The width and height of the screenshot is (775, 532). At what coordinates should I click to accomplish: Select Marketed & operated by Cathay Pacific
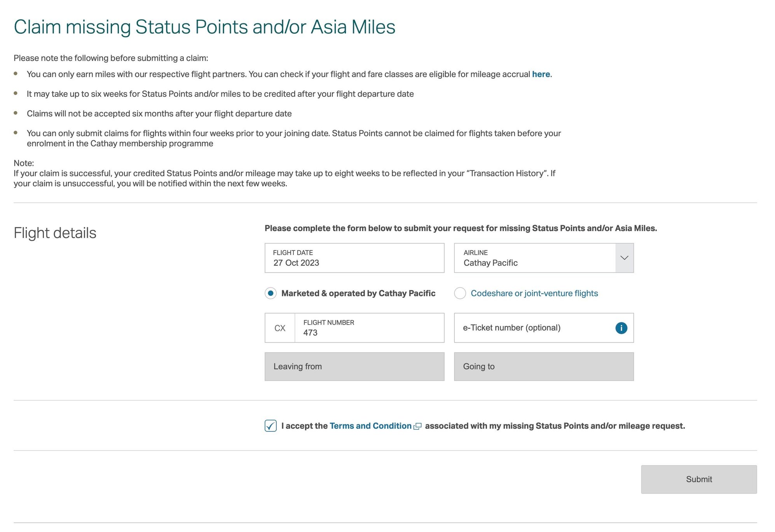(271, 293)
